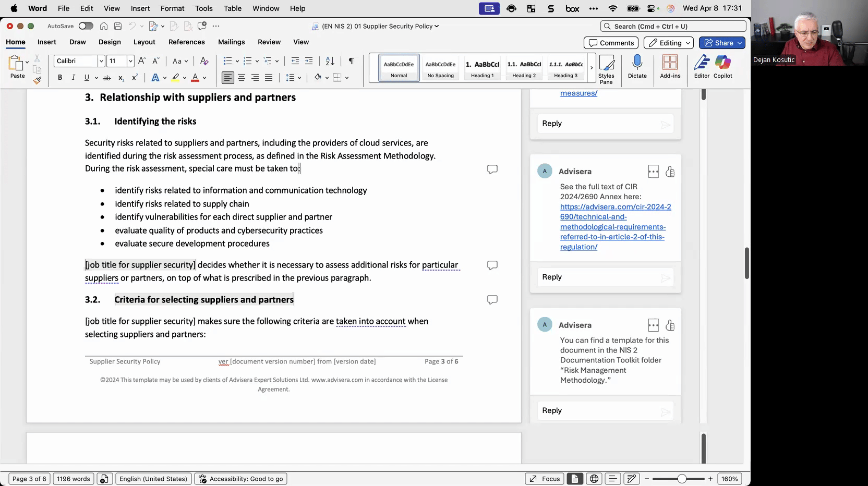Click the Search field in title bar
The width and height of the screenshot is (868, 486).
coord(673,26)
